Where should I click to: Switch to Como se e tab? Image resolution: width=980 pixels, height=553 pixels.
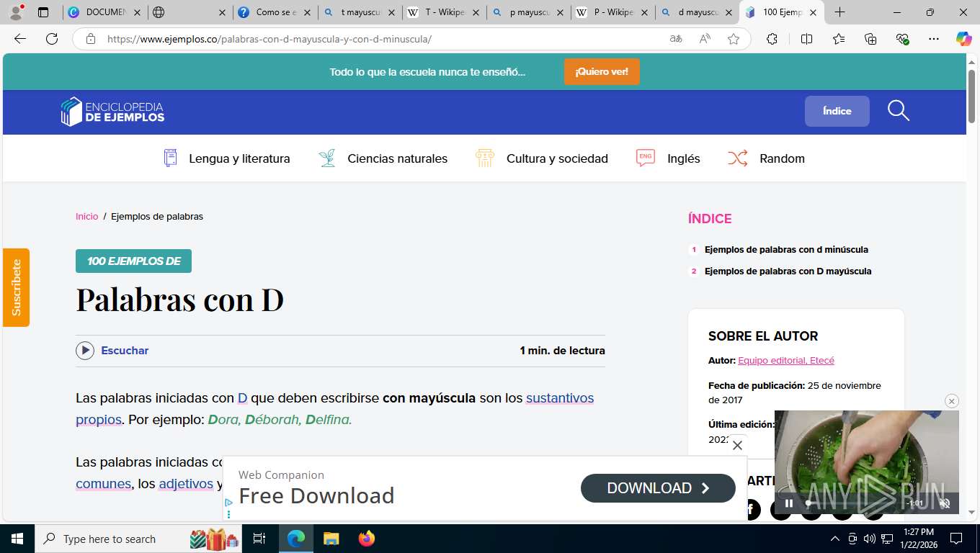click(275, 12)
